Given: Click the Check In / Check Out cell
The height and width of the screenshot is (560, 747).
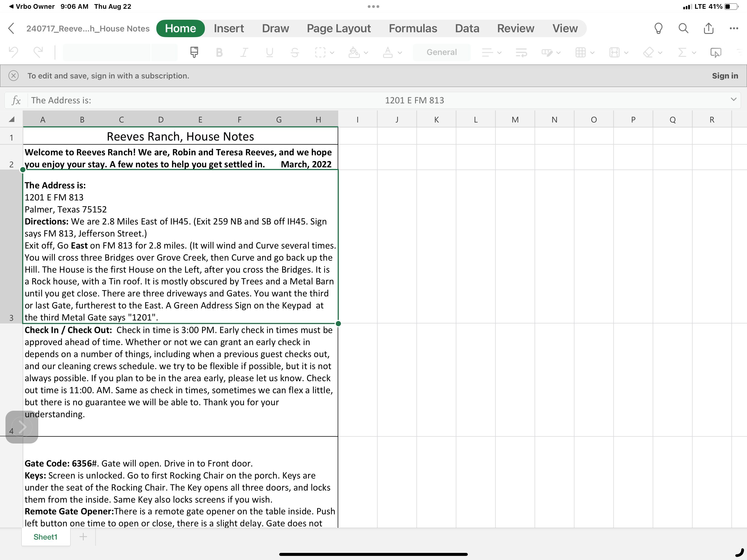Looking at the screenshot, I should coord(180,380).
